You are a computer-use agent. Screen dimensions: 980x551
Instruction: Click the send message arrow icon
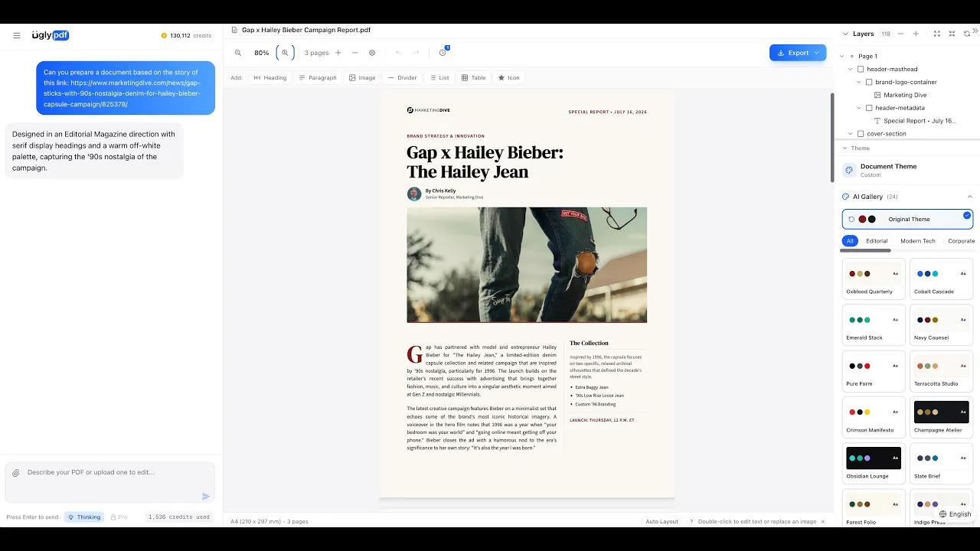tap(205, 497)
